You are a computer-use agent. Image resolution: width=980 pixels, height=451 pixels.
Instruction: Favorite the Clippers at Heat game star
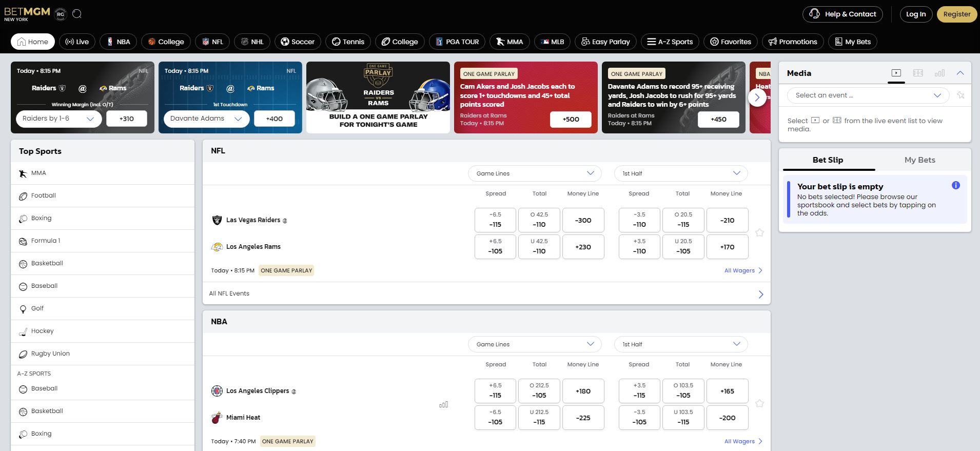pyautogui.click(x=760, y=404)
